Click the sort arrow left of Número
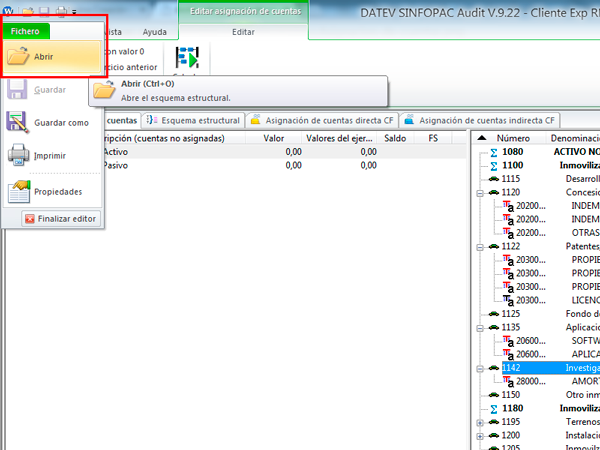Viewport: 600px width, 450px height. point(482,138)
